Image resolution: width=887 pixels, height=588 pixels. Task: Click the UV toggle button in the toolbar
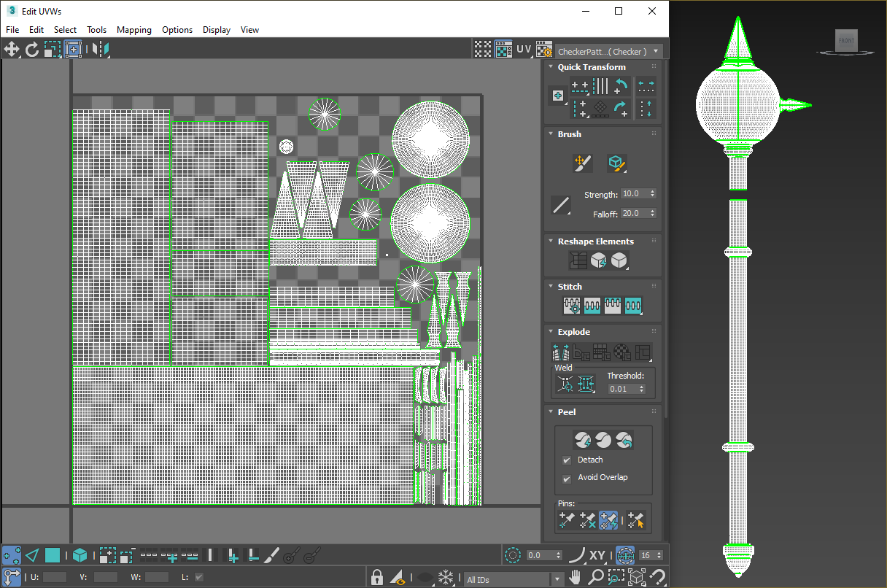523,49
